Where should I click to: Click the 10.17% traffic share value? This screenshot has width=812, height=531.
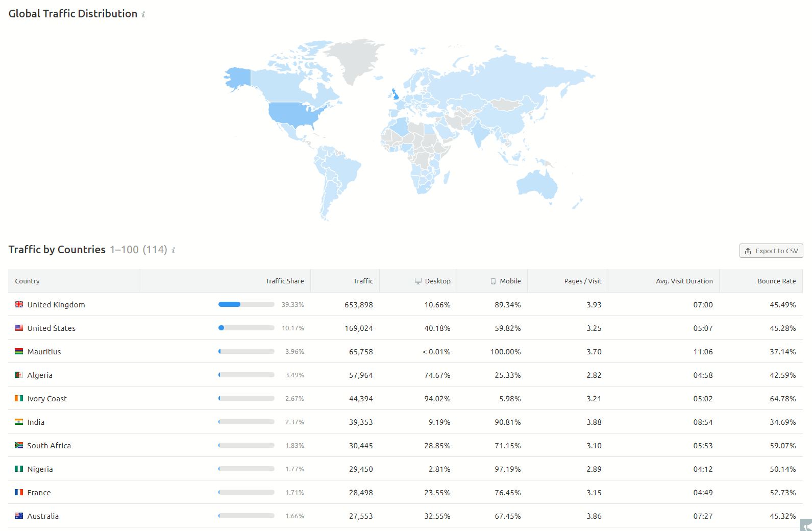pyautogui.click(x=293, y=328)
